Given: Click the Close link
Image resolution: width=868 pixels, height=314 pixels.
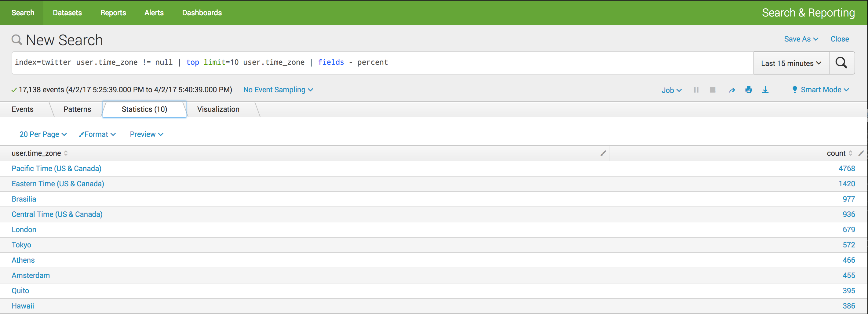Looking at the screenshot, I should 839,39.
